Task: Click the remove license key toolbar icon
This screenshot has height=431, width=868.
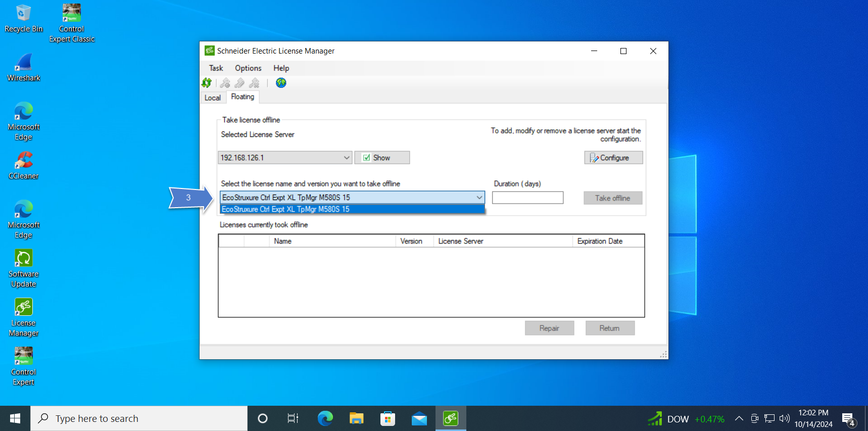Action: (x=255, y=83)
